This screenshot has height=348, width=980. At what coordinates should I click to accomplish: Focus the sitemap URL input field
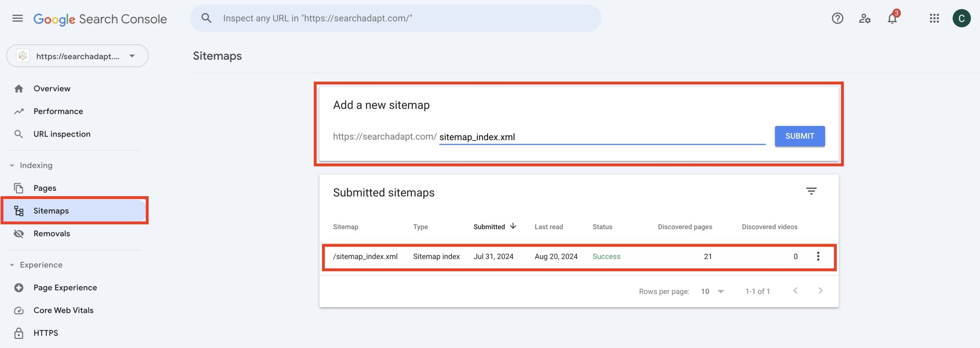coord(602,137)
